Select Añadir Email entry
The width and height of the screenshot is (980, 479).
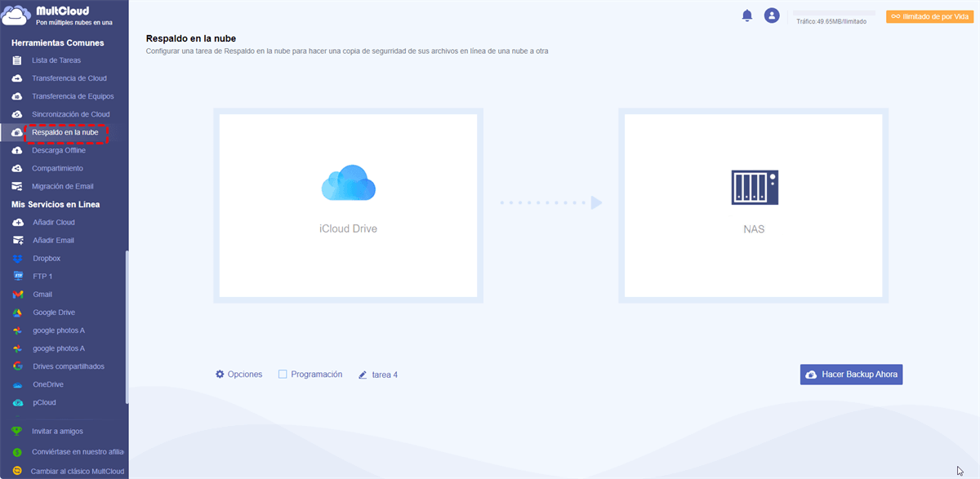point(54,240)
